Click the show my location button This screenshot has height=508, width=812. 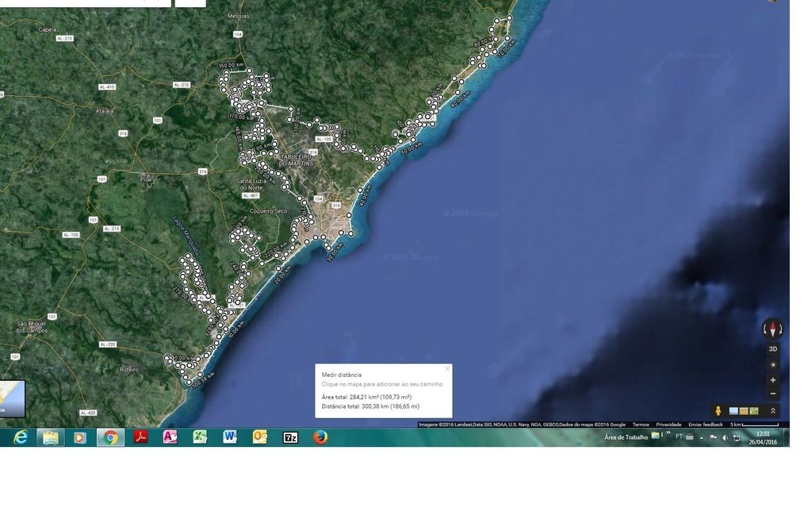(x=772, y=364)
